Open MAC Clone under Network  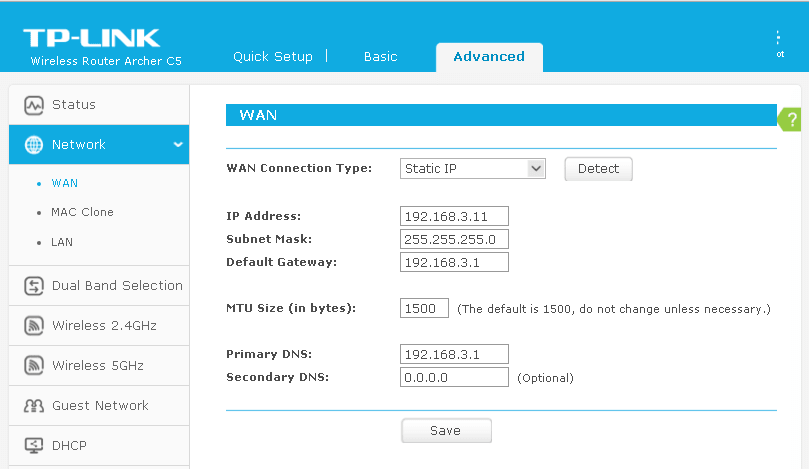coord(82,212)
